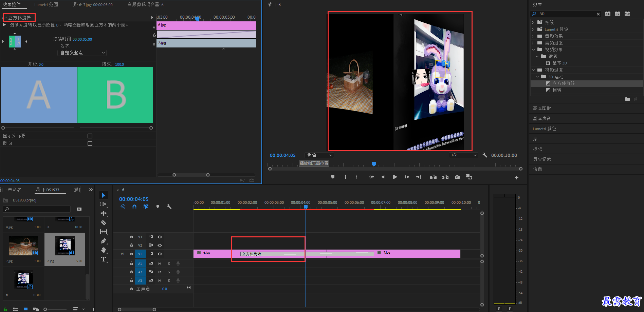Select the Ripple Edit tool
The image size is (644, 312).
(104, 213)
